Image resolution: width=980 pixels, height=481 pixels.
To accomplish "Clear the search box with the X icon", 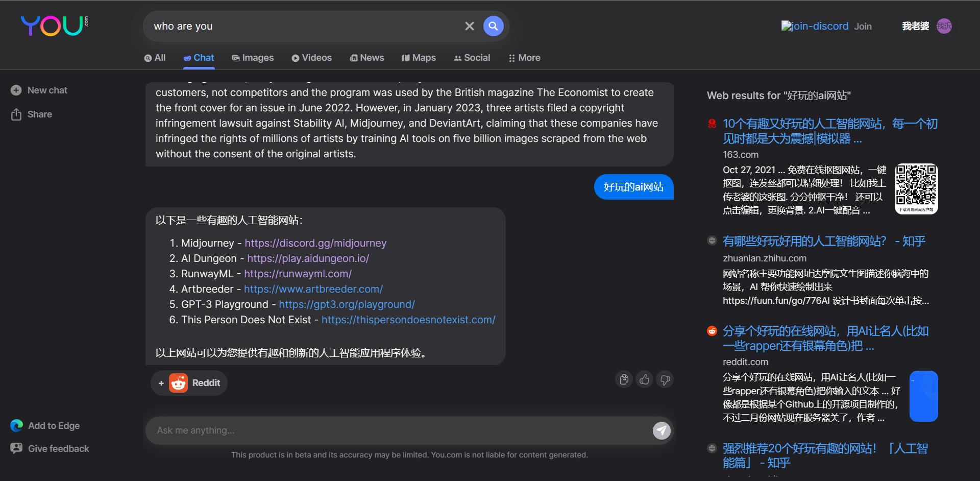I will (470, 26).
